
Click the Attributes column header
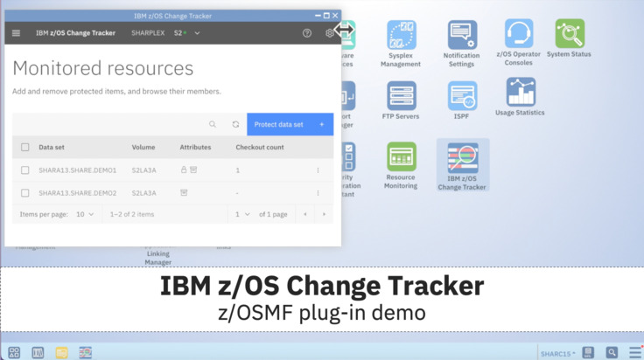pos(195,147)
